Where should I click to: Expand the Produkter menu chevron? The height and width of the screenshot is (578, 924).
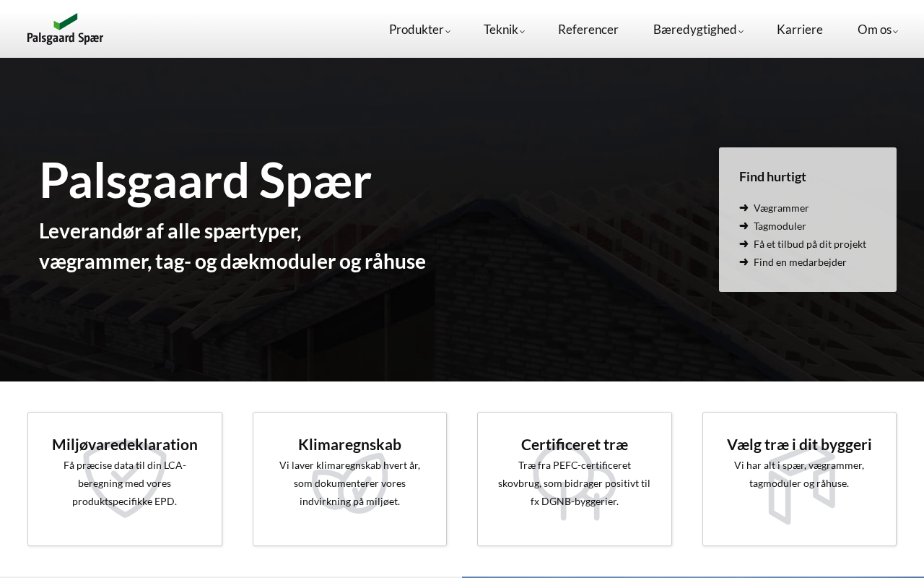(x=448, y=31)
